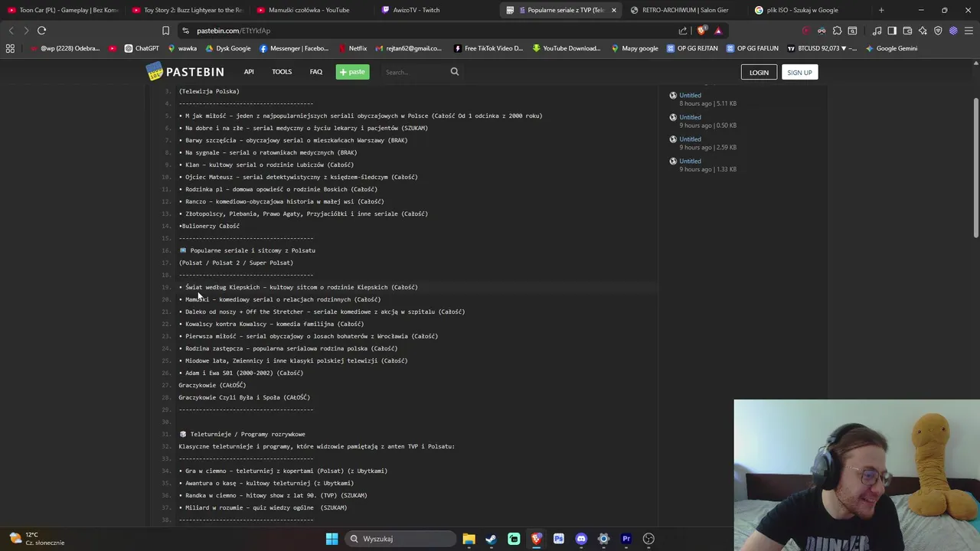
Task: Open site settings icon in address bar
Action: click(185, 31)
